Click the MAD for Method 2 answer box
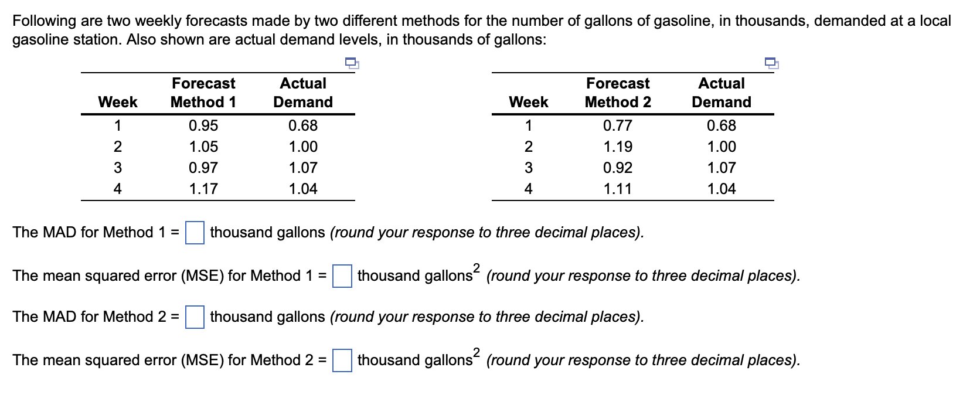Image resolution: width=980 pixels, height=415 pixels. click(x=193, y=317)
